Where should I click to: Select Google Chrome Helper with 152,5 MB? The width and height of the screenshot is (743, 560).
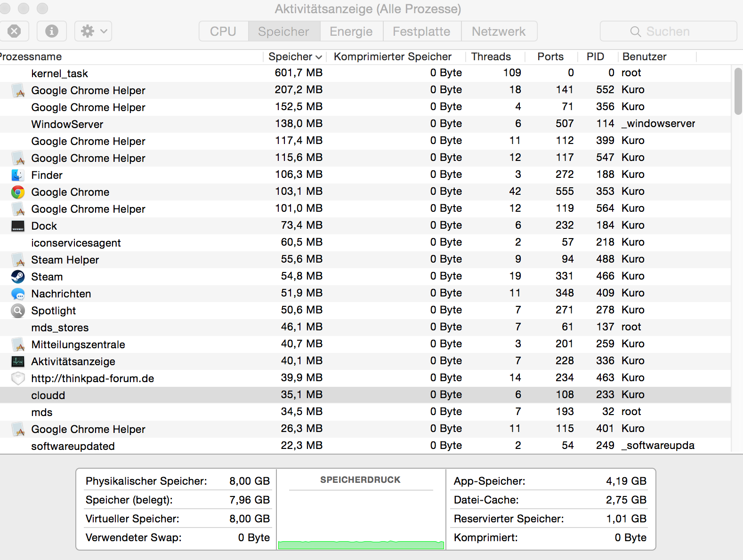point(365,107)
